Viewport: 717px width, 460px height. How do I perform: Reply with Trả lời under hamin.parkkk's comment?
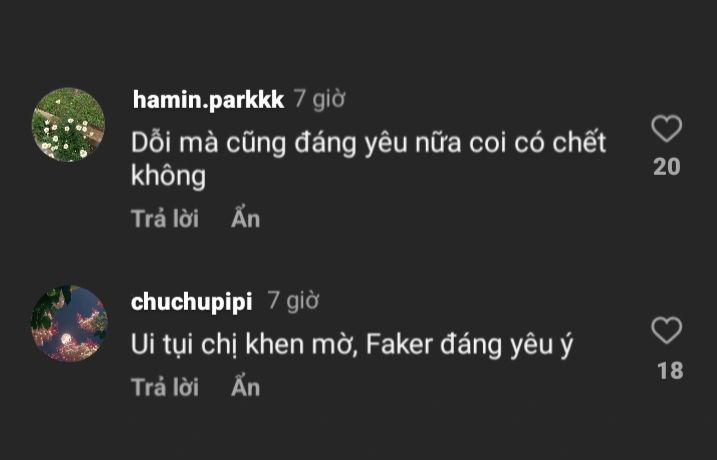(165, 219)
